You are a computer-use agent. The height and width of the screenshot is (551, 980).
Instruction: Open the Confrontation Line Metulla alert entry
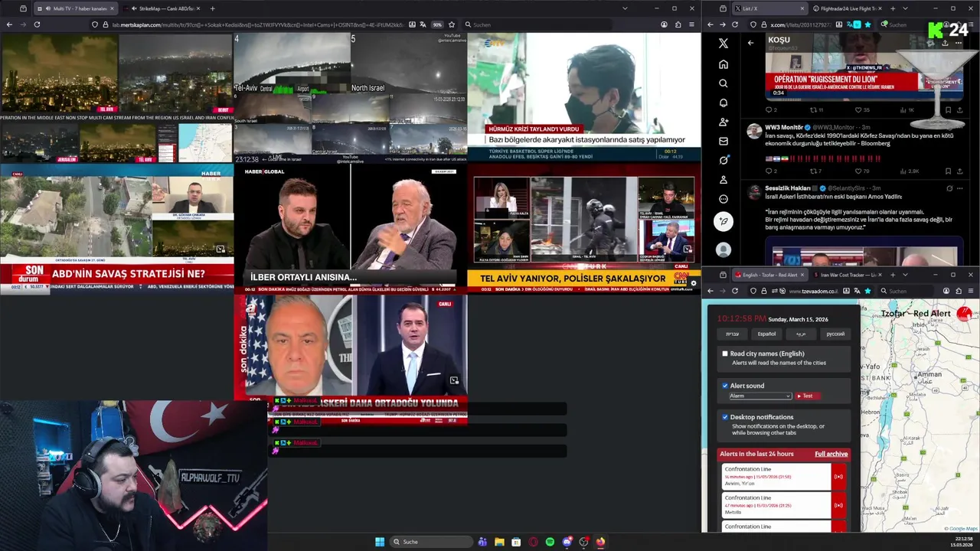pyautogui.click(x=776, y=505)
